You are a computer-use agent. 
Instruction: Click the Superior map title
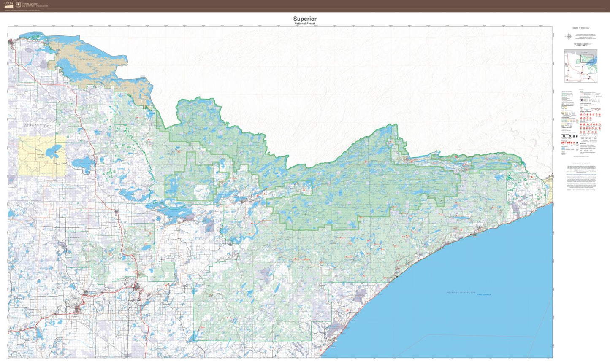tap(305, 19)
